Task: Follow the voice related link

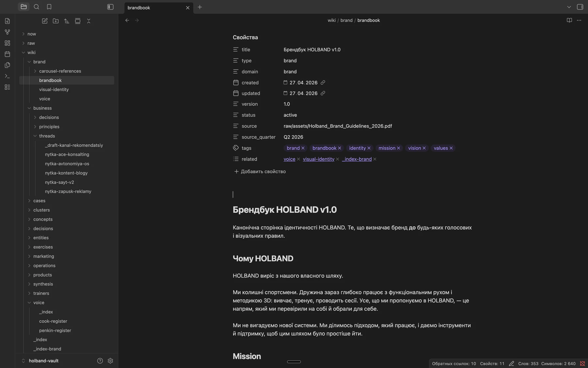Action: [289, 159]
